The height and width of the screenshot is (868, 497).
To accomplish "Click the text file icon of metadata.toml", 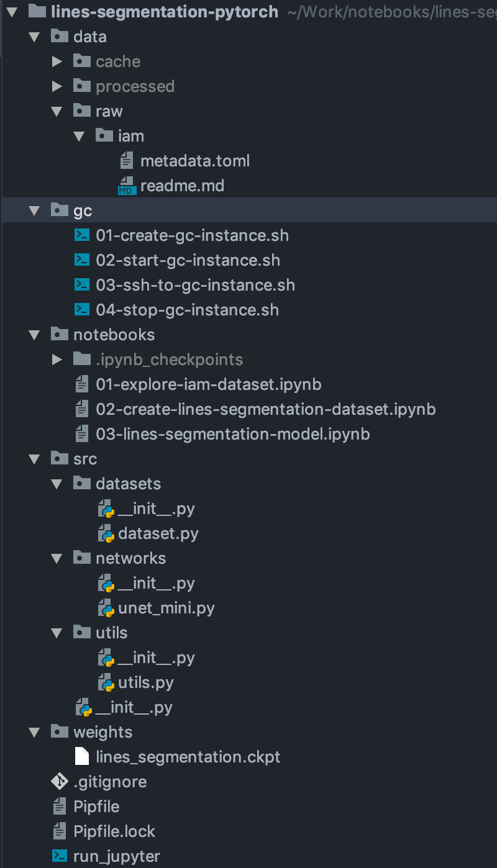I will (127, 161).
